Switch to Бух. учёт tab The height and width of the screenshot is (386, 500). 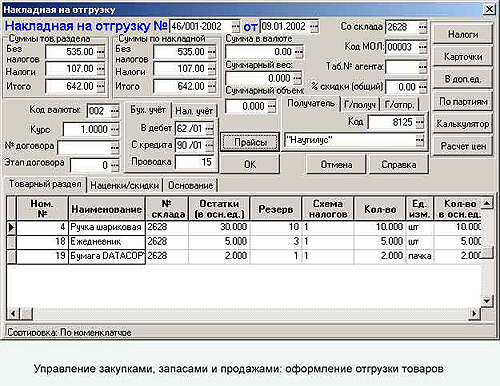tap(148, 110)
